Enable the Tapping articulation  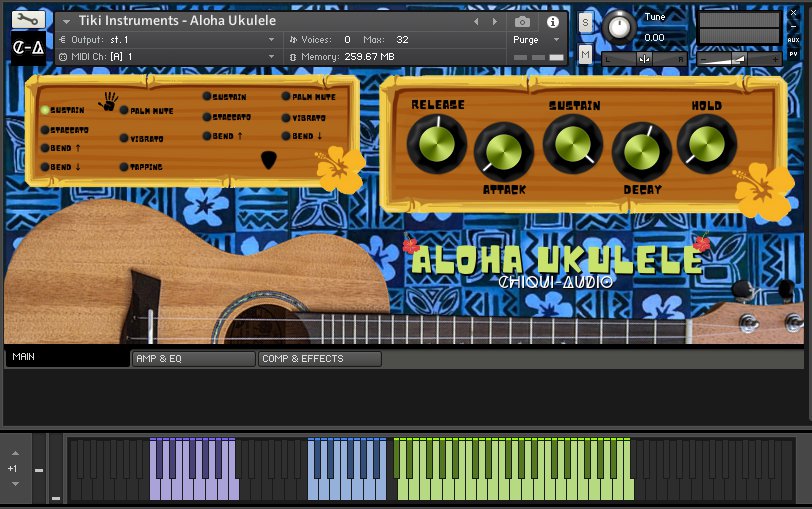[x=125, y=167]
